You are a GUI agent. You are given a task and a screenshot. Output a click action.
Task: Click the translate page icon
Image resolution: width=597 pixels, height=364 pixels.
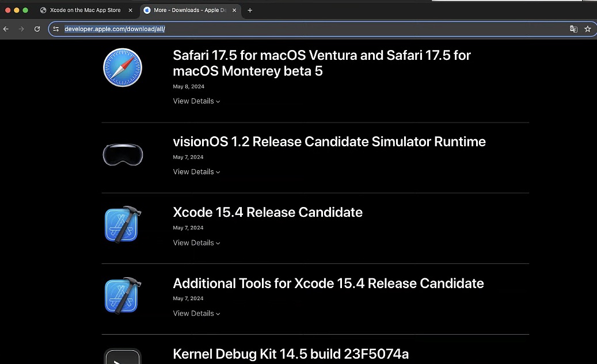573,29
